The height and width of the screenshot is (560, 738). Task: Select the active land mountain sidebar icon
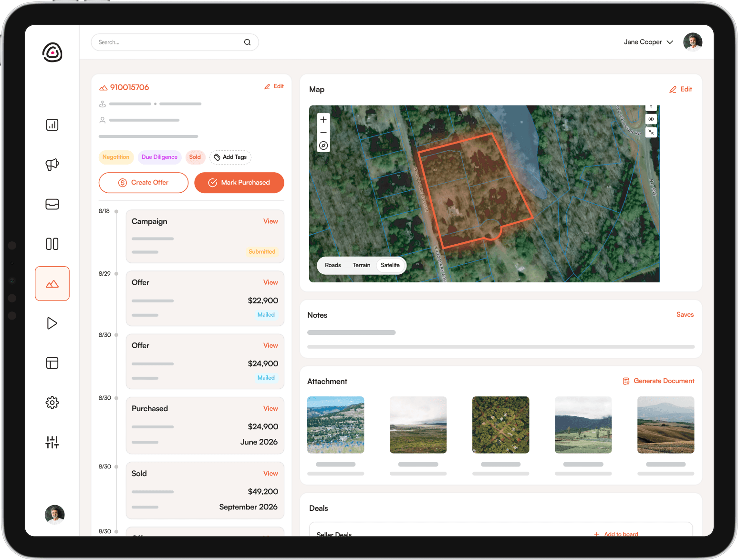click(x=52, y=283)
